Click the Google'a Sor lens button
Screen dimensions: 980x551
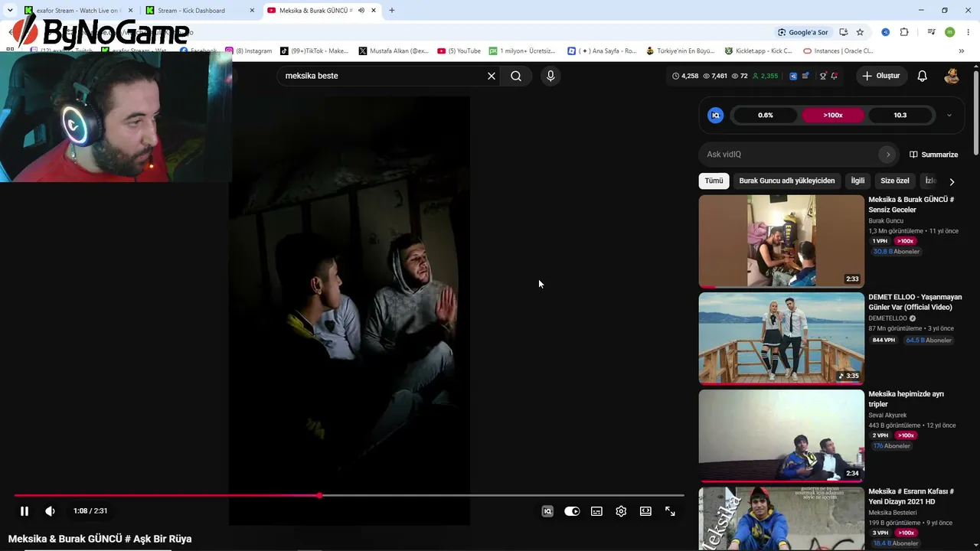[x=803, y=32]
